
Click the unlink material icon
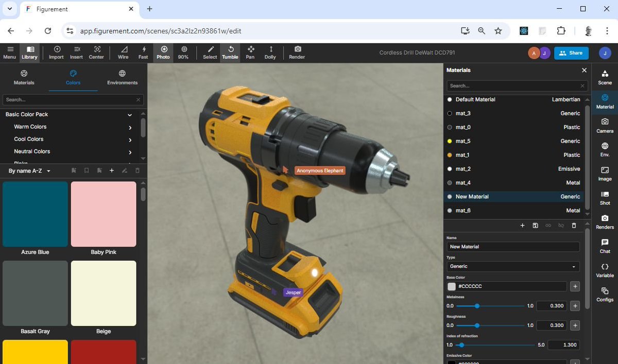click(561, 226)
